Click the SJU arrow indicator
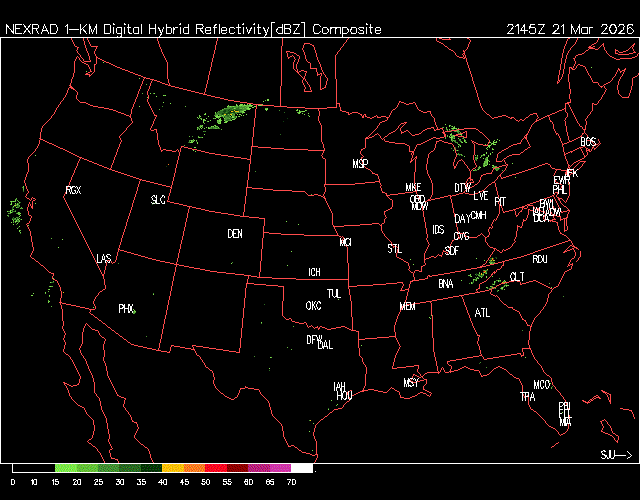The width and height of the screenshot is (640, 500). (x=616, y=454)
